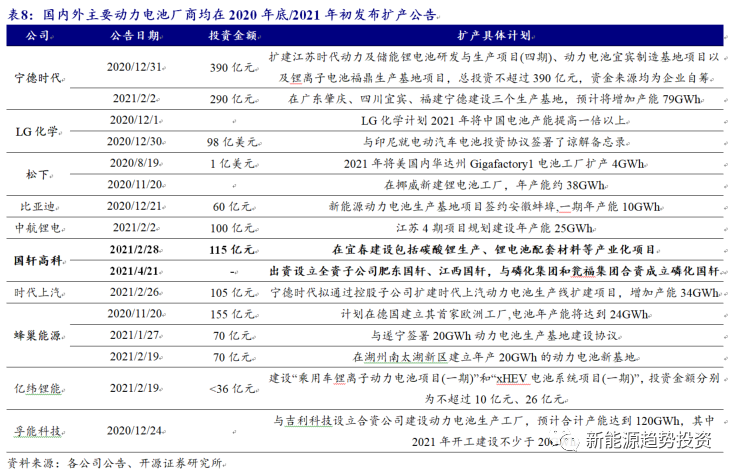The height and width of the screenshot is (473, 735).
Task: Click the 投资金额 column header
Action: [x=232, y=36]
